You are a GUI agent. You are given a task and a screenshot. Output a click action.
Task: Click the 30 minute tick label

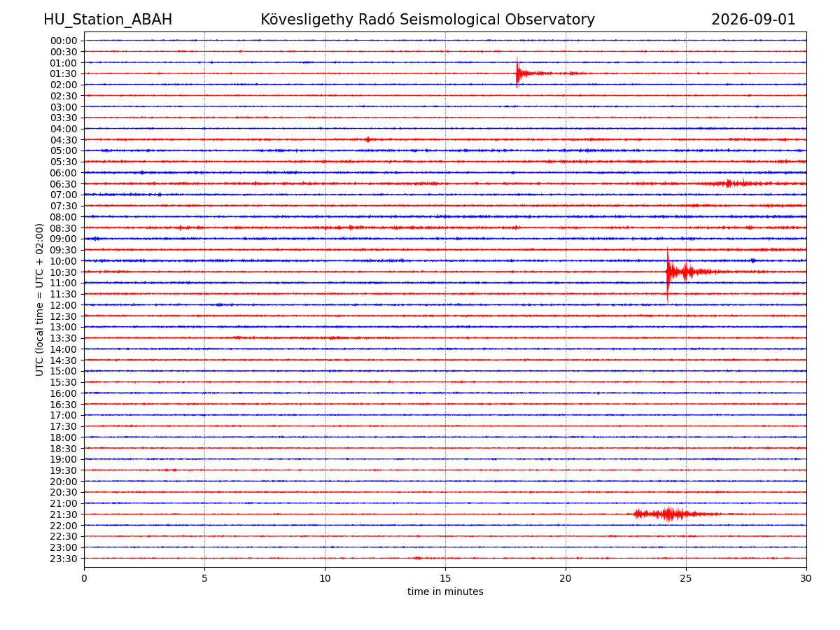click(806, 578)
